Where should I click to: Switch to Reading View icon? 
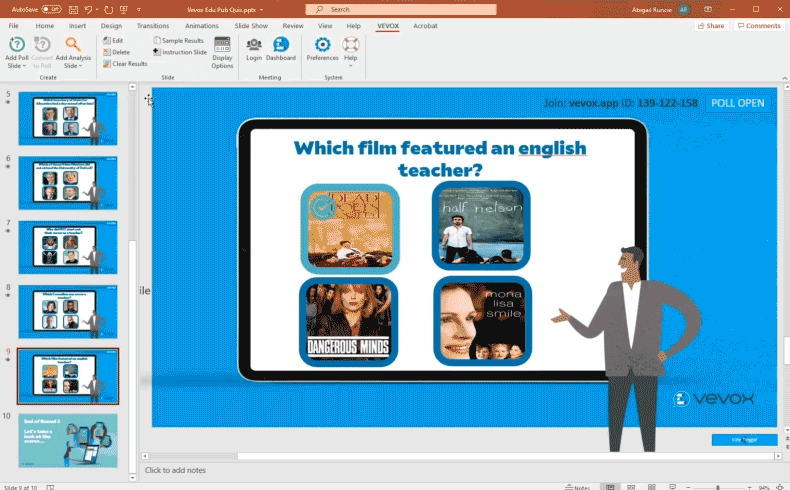coord(651,486)
